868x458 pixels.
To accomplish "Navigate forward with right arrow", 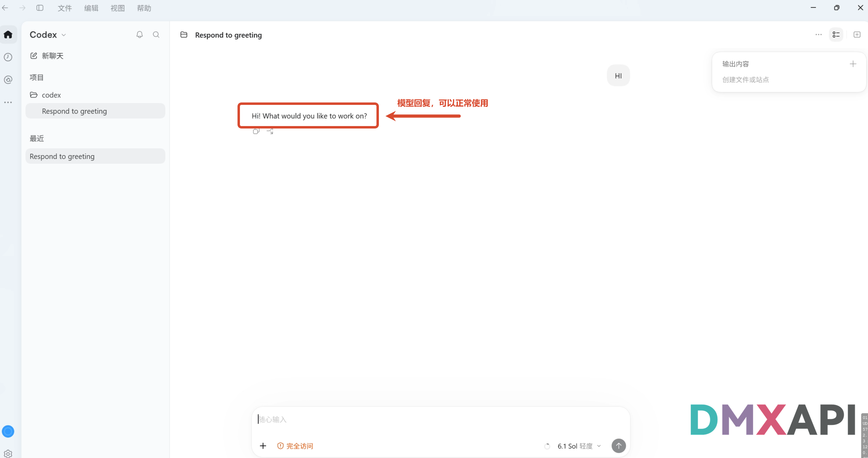I will [22, 8].
